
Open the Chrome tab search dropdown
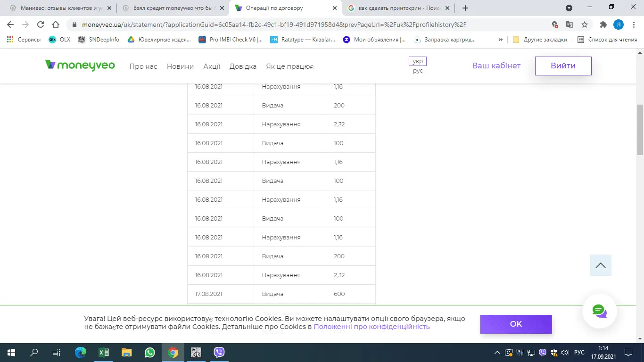pos(569,8)
